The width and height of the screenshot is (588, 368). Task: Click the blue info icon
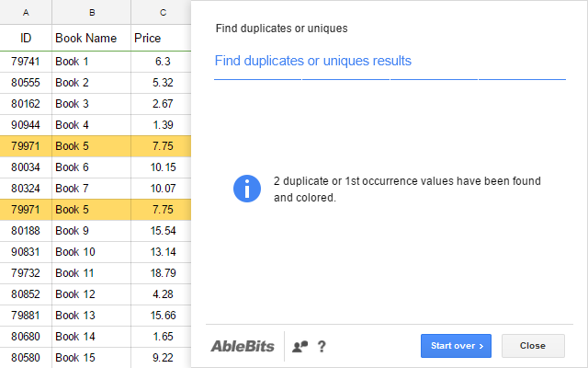[247, 189]
